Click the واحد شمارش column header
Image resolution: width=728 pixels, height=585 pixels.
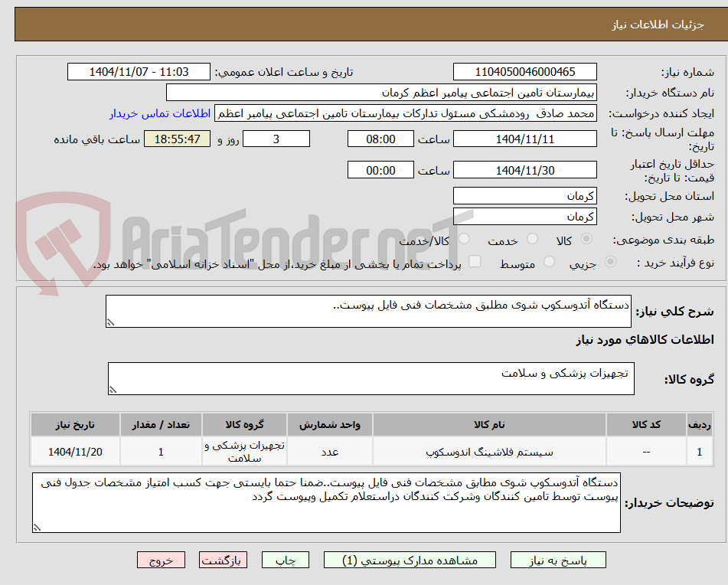(x=330, y=425)
